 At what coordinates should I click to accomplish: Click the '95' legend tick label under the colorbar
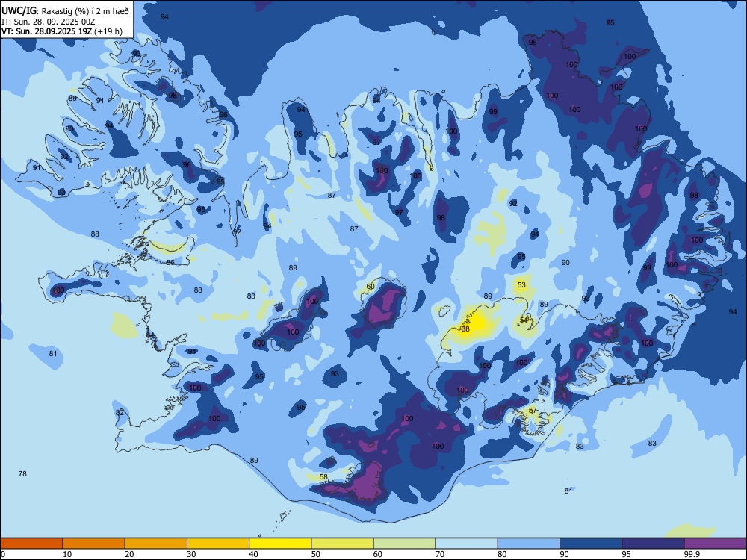point(627,554)
